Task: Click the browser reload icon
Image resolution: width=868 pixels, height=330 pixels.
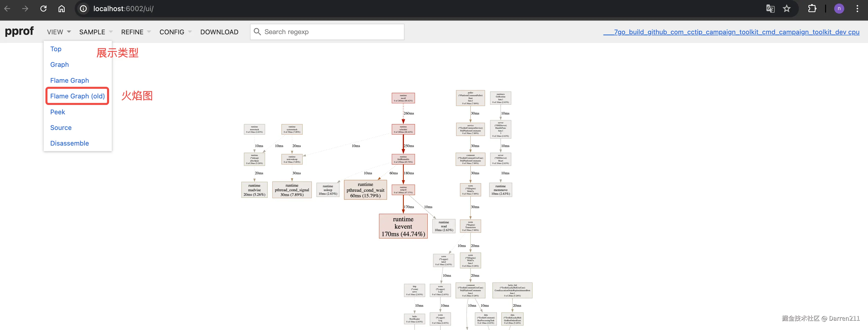Action: (x=43, y=8)
